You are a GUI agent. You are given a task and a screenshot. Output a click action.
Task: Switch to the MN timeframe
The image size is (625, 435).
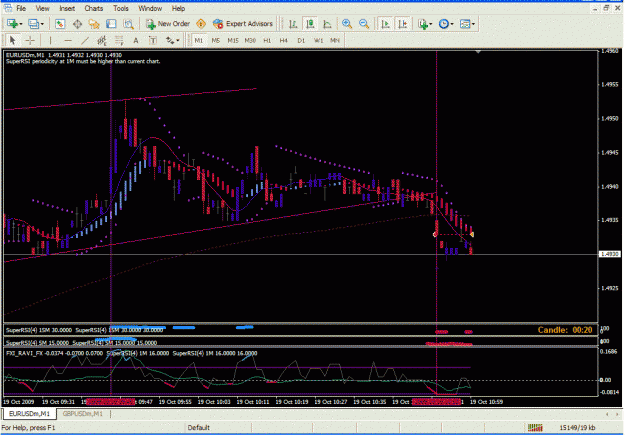(x=335, y=40)
